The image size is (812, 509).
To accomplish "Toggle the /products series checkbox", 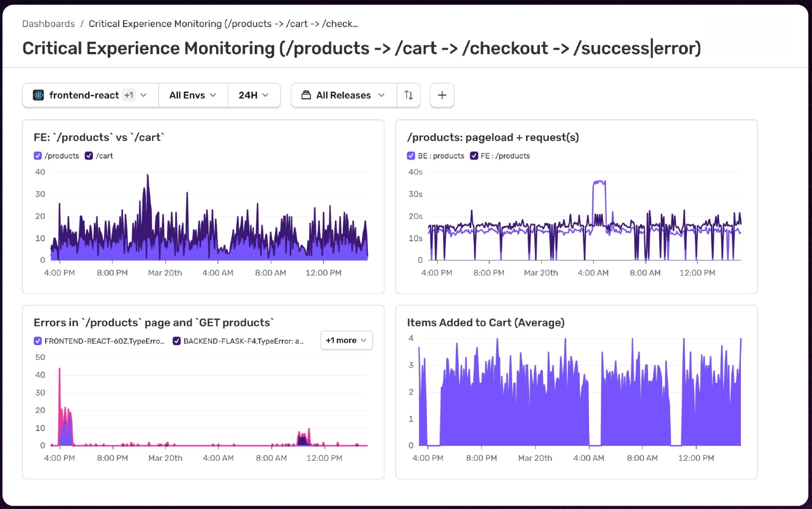I will click(x=38, y=156).
